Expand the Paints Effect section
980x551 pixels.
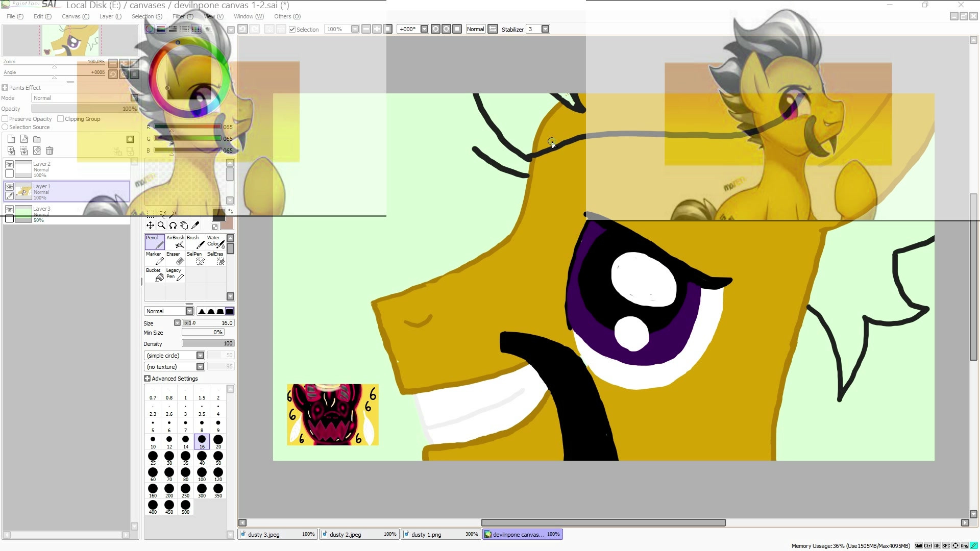pyautogui.click(x=5, y=88)
